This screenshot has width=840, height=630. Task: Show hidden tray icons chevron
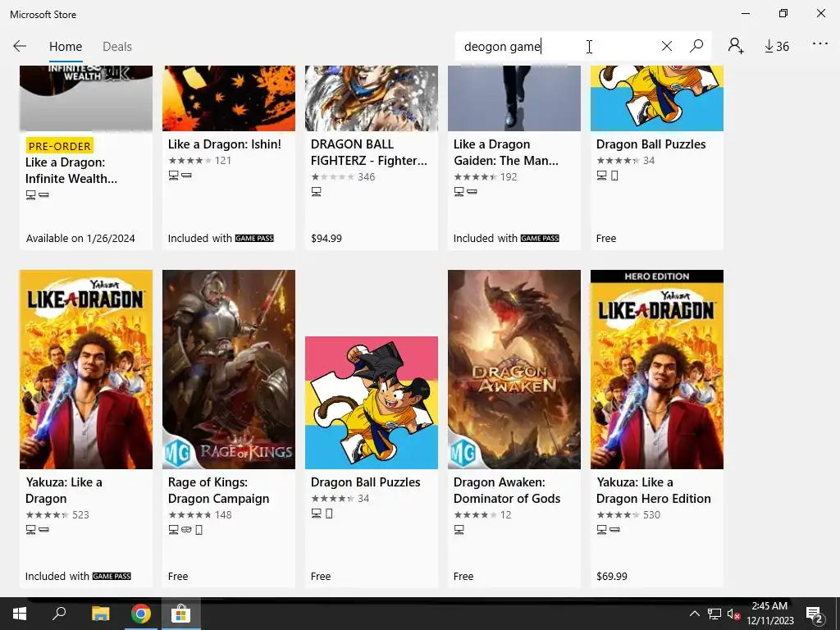click(694, 614)
